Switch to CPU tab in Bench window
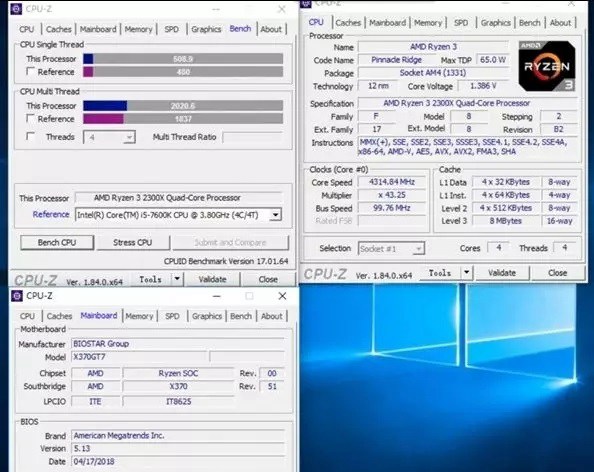Viewport: 594px width, 472px height. click(x=27, y=29)
